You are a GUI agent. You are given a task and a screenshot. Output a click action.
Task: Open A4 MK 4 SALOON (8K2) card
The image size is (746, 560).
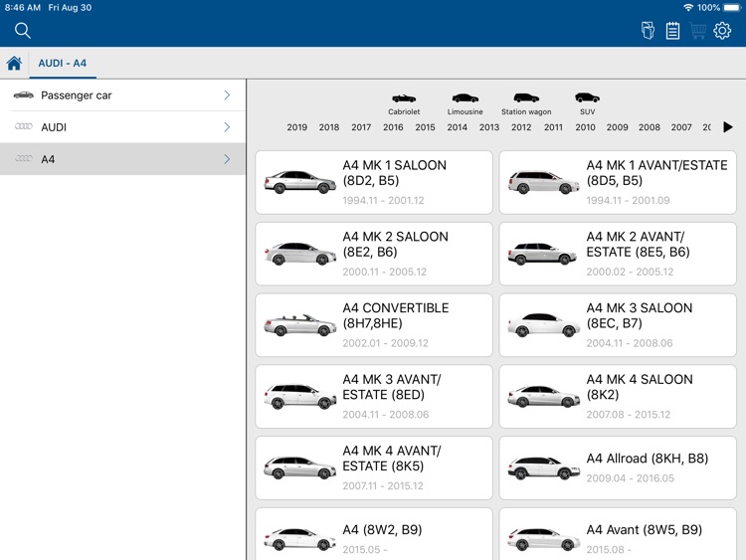[x=618, y=396]
